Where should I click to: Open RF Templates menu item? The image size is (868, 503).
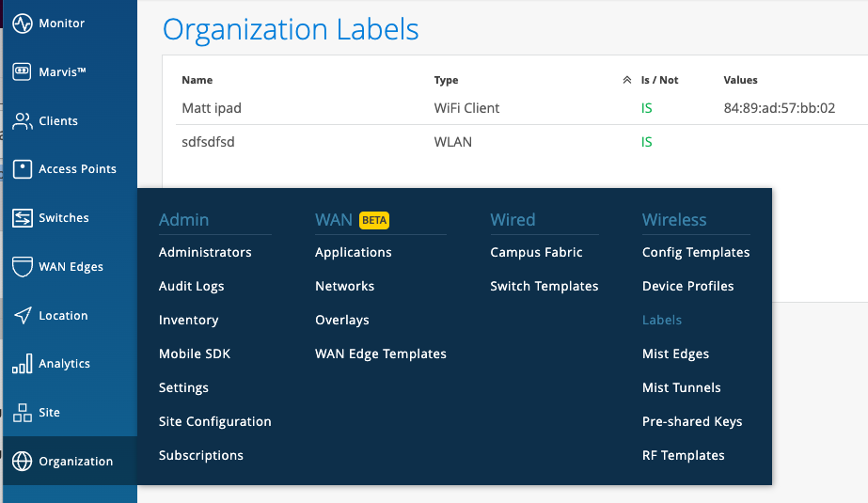click(x=683, y=455)
